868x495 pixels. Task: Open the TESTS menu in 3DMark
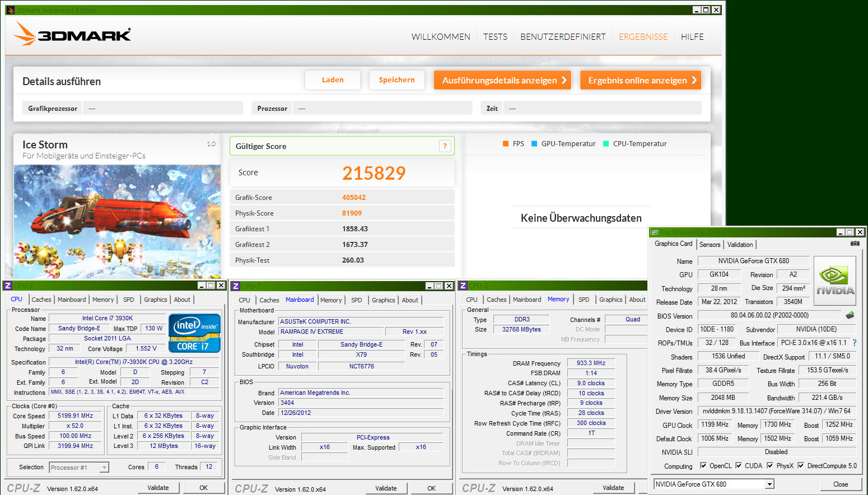[495, 37]
